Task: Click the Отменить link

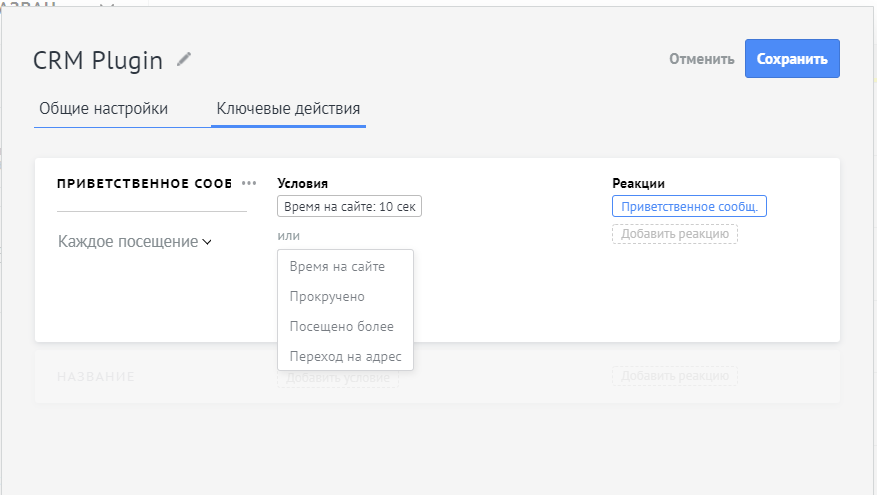Action: 701,59
